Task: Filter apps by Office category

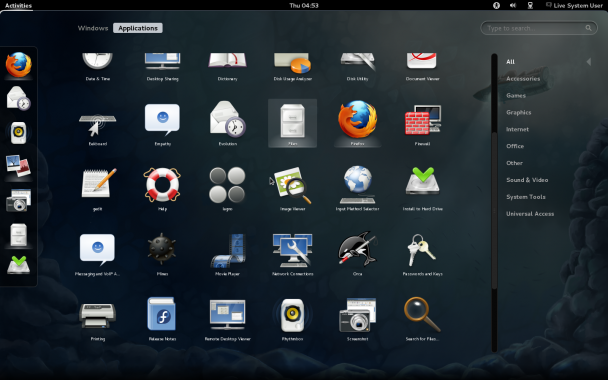Action: click(515, 146)
